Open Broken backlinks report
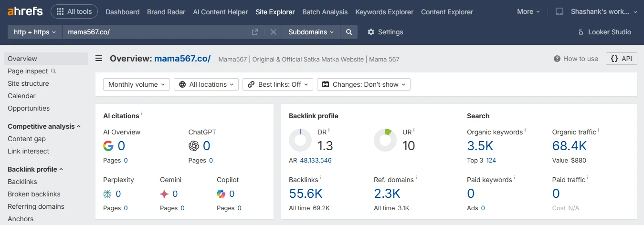 click(x=34, y=194)
